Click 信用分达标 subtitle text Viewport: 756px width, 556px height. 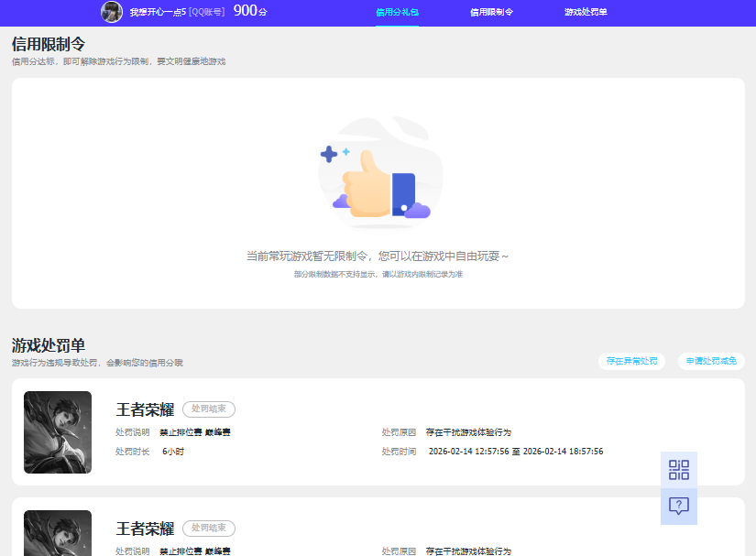point(118,61)
